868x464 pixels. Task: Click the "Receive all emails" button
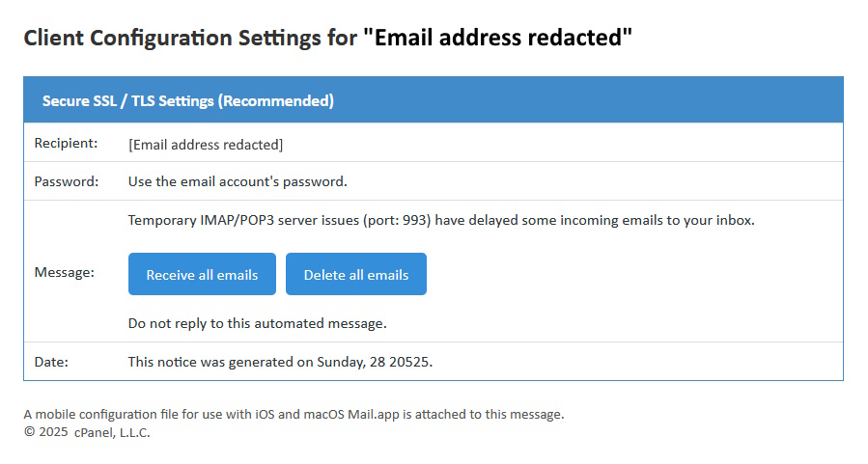click(202, 275)
